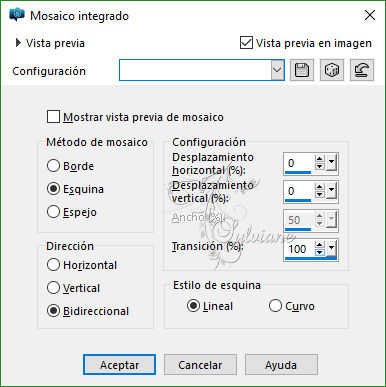Image resolution: width=386 pixels, height=387 pixels.
Task: Decrease the Desplazamiento vertical value with down arrow
Action: click(320, 194)
